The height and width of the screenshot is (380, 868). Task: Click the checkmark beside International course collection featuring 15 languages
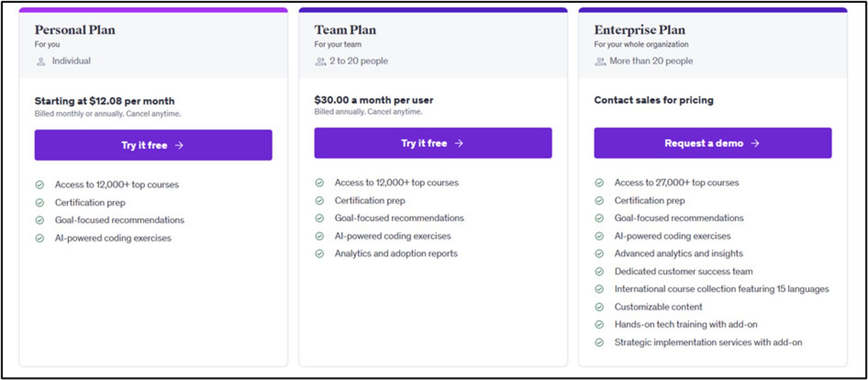coord(599,289)
